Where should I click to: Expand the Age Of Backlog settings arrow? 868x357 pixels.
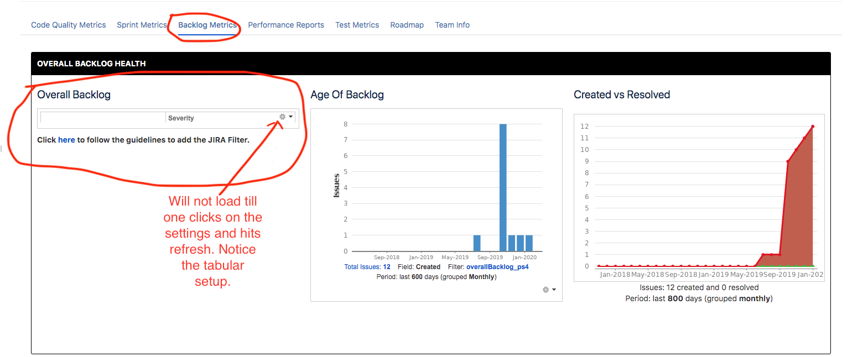pos(554,290)
